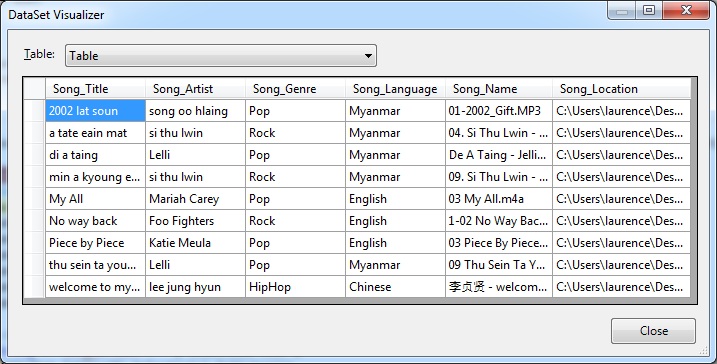This screenshot has height=364, width=717.
Task: Select the '李贞贤 - welcom...' name cell
Action: pyautogui.click(x=499, y=287)
